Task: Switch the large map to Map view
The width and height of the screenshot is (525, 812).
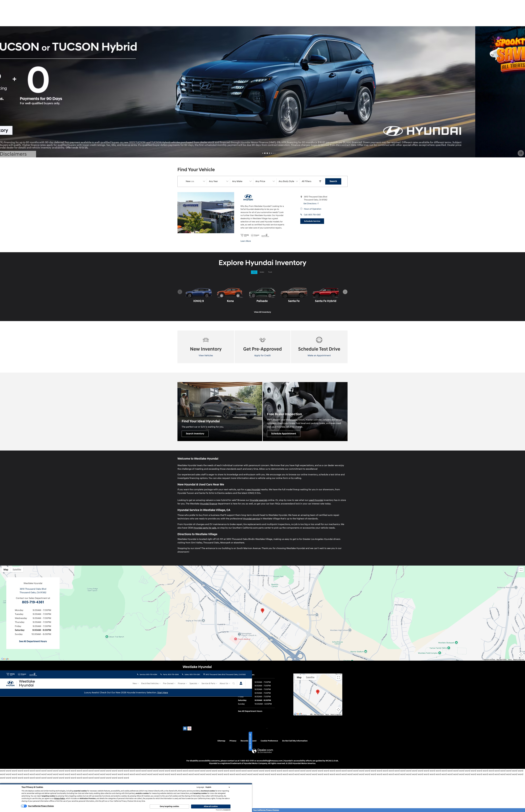Action: (x=6, y=569)
